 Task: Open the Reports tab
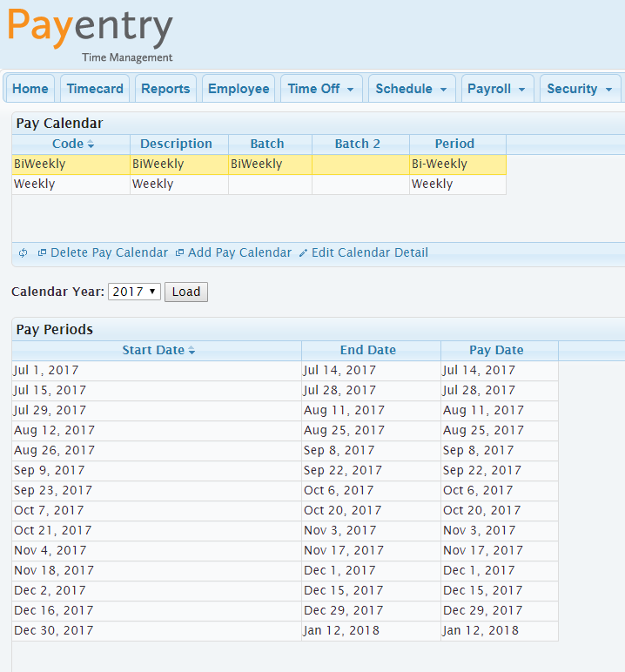point(165,89)
